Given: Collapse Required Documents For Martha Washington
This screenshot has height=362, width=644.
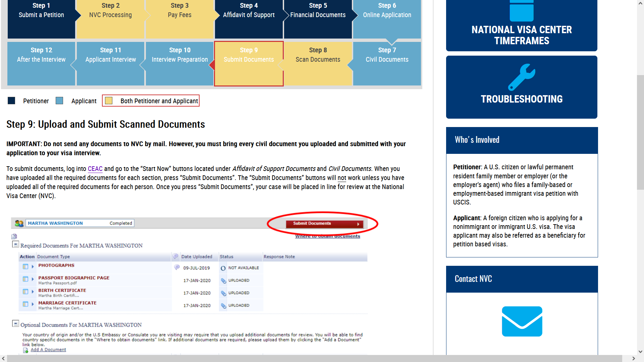Looking at the screenshot, I should 15,244.
